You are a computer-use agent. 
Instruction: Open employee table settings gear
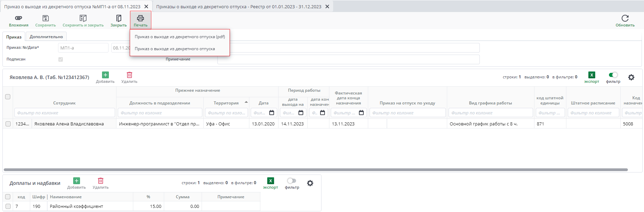631,77
